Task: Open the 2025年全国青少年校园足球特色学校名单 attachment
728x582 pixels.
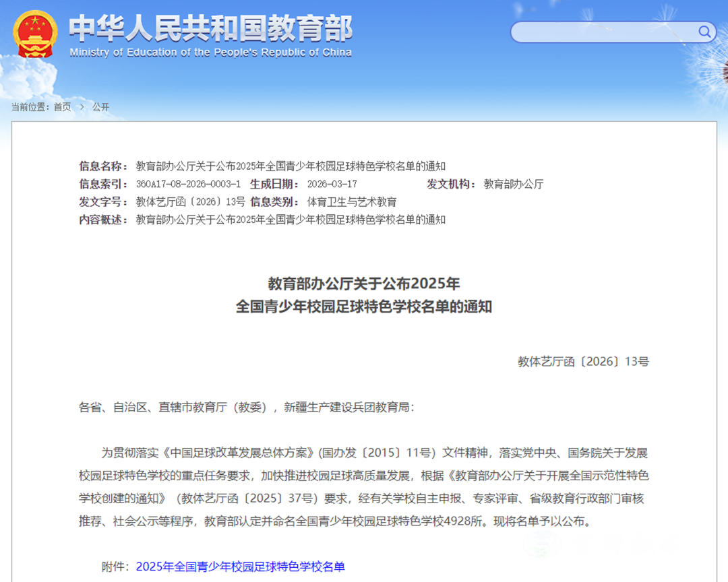Action: tap(240, 567)
